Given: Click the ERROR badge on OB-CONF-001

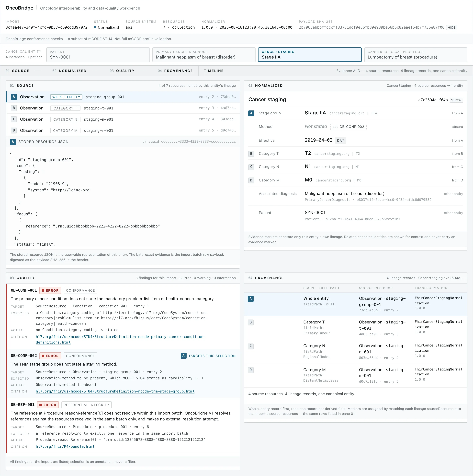Looking at the screenshot, I should (x=50, y=290).
